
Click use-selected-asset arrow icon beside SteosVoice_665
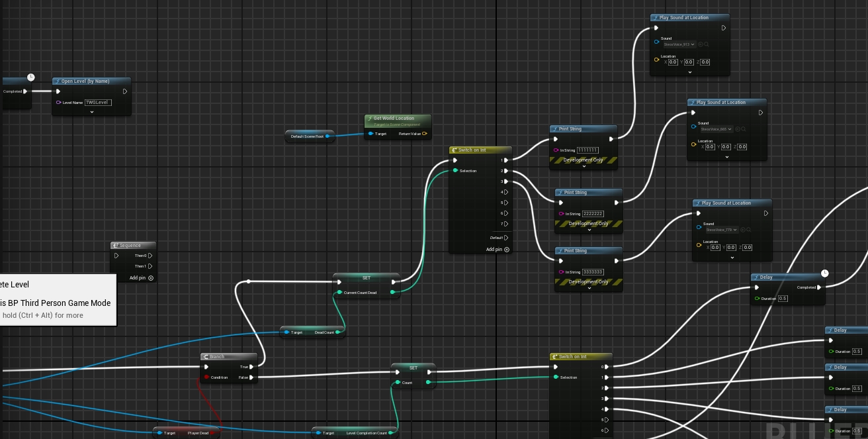point(738,129)
